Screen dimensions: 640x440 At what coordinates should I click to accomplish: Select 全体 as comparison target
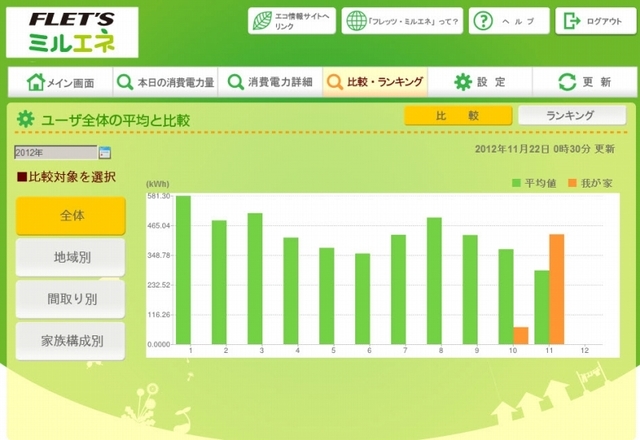click(x=70, y=216)
